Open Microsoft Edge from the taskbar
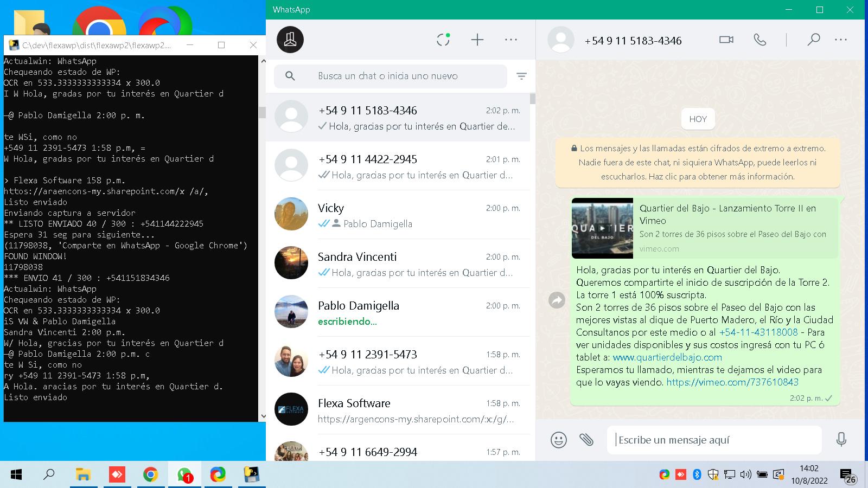 click(218, 475)
